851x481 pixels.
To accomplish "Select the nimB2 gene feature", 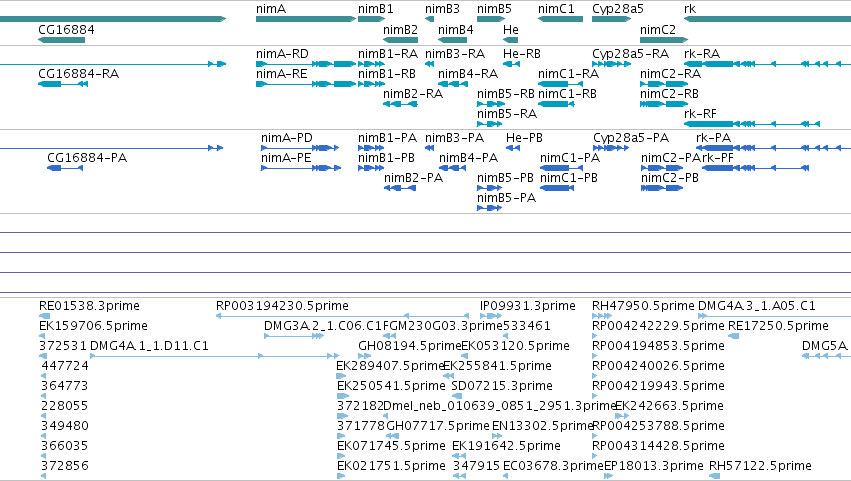I will [x=401, y=40].
